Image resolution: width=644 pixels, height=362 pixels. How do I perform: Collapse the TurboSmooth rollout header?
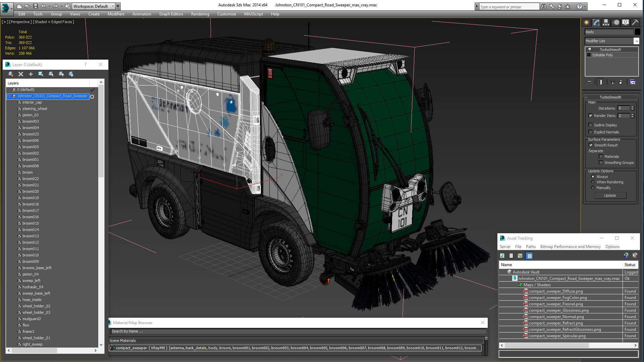tap(610, 97)
